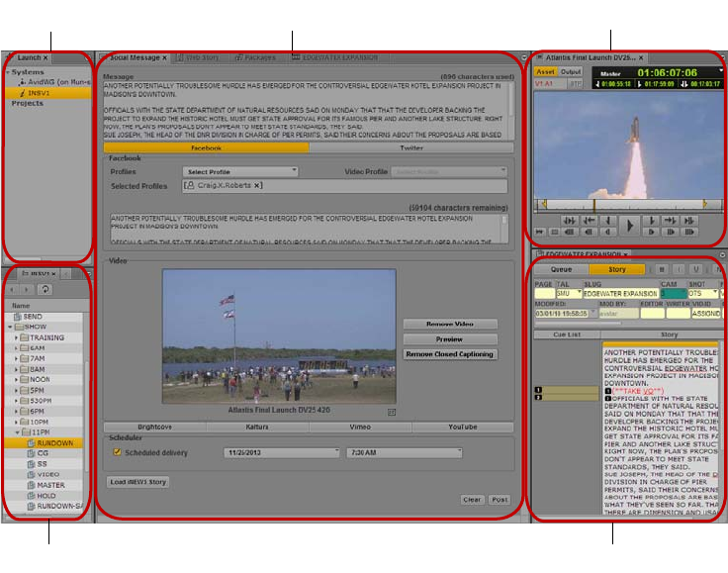The height and width of the screenshot is (573, 728).
Task: Click the Remove Closed Captioning button
Action: click(x=450, y=354)
